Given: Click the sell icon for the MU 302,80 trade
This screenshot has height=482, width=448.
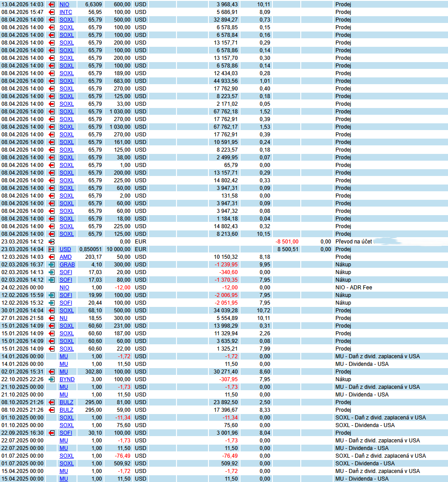Looking at the screenshot, I should [x=51, y=372].
